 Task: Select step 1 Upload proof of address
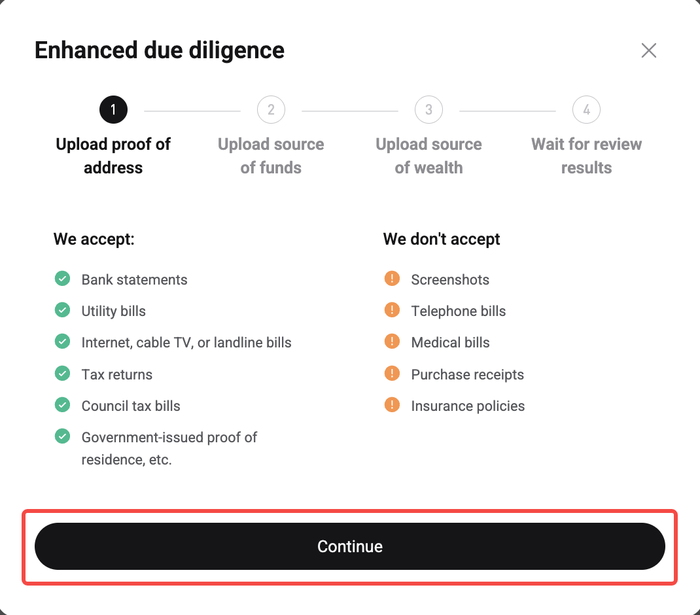(x=113, y=109)
